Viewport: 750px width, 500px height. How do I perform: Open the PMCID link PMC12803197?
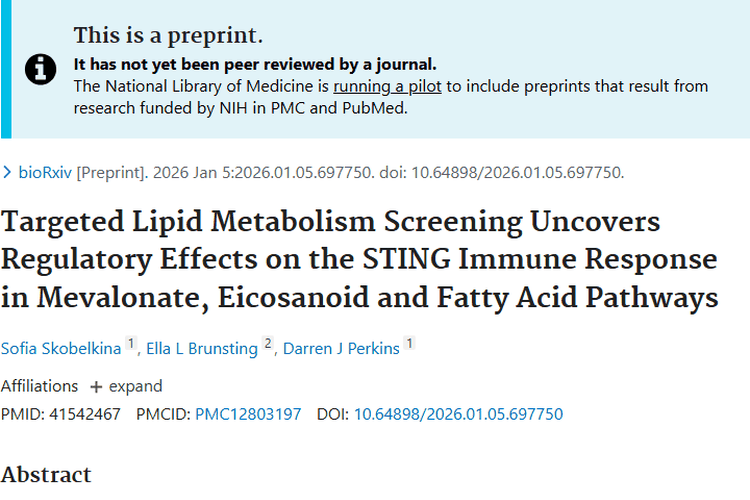pos(248,414)
